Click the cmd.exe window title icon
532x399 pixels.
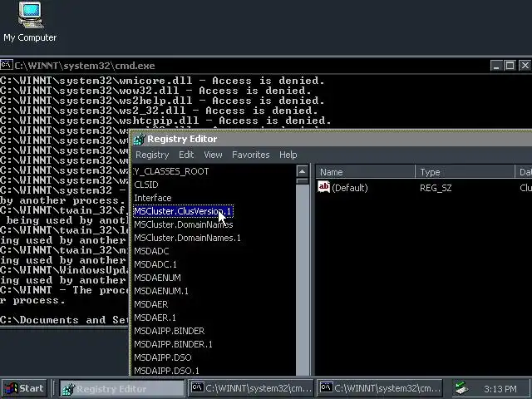click(7, 65)
